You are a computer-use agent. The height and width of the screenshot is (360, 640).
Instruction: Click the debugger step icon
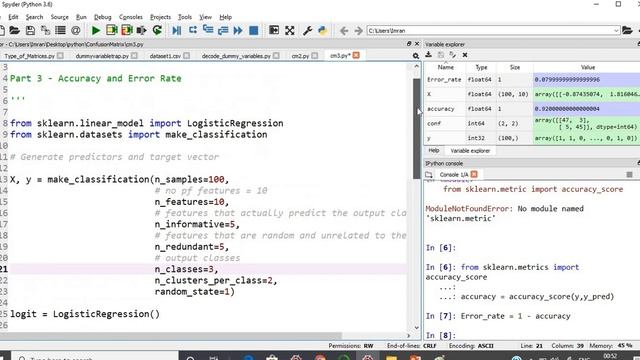pos(193,30)
